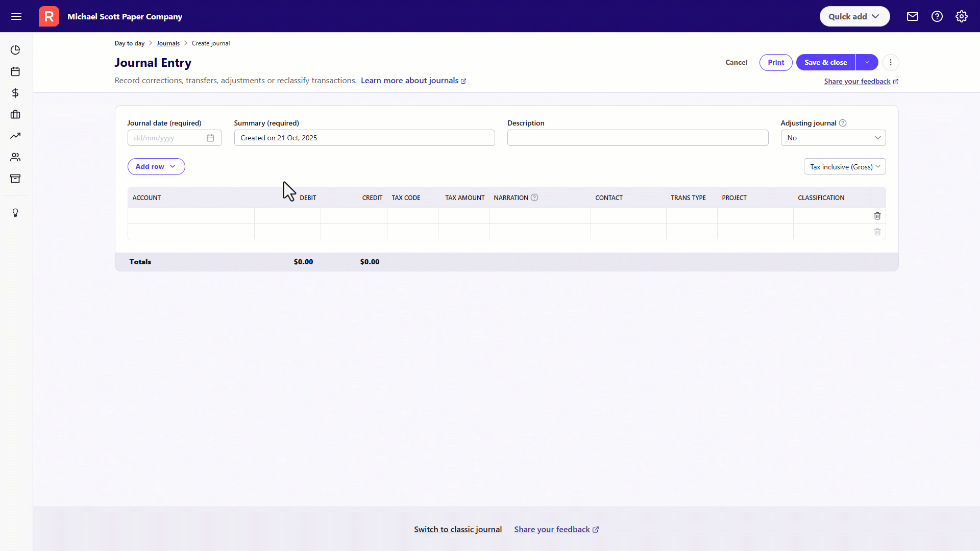Screen dimensions: 980x551
Task: Click the dashboard pie chart sidebar icon
Action: pyautogui.click(x=15, y=50)
